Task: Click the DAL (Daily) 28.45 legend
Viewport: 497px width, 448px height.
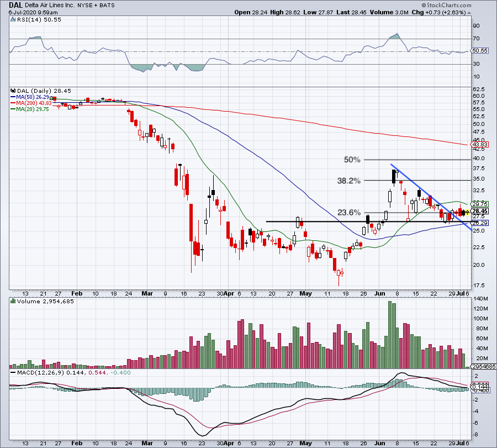Action: click(44, 91)
